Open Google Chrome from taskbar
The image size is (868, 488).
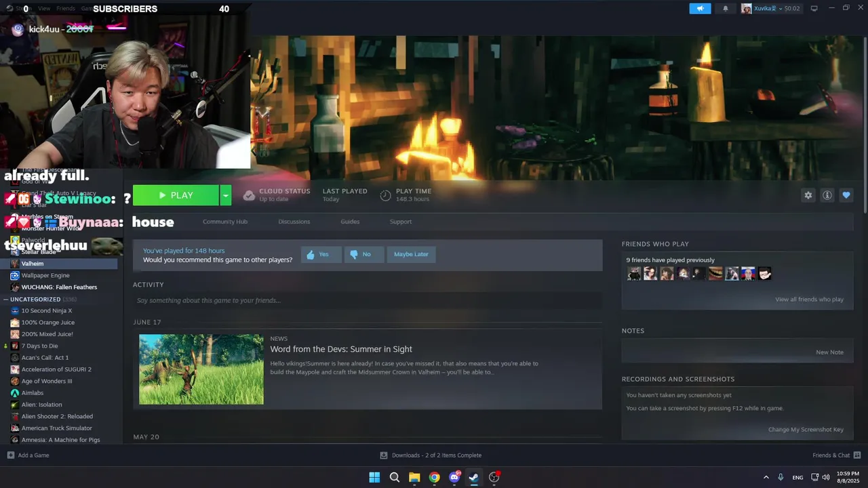[x=434, y=477]
